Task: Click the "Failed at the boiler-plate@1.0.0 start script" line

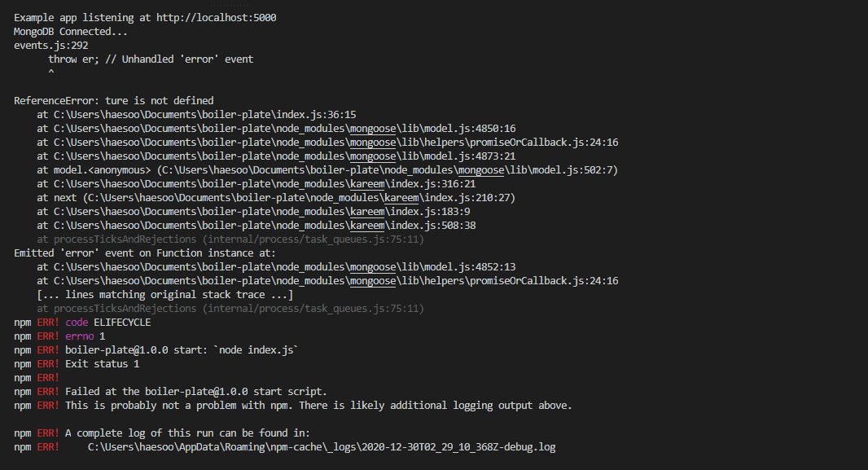Action: click(x=195, y=391)
